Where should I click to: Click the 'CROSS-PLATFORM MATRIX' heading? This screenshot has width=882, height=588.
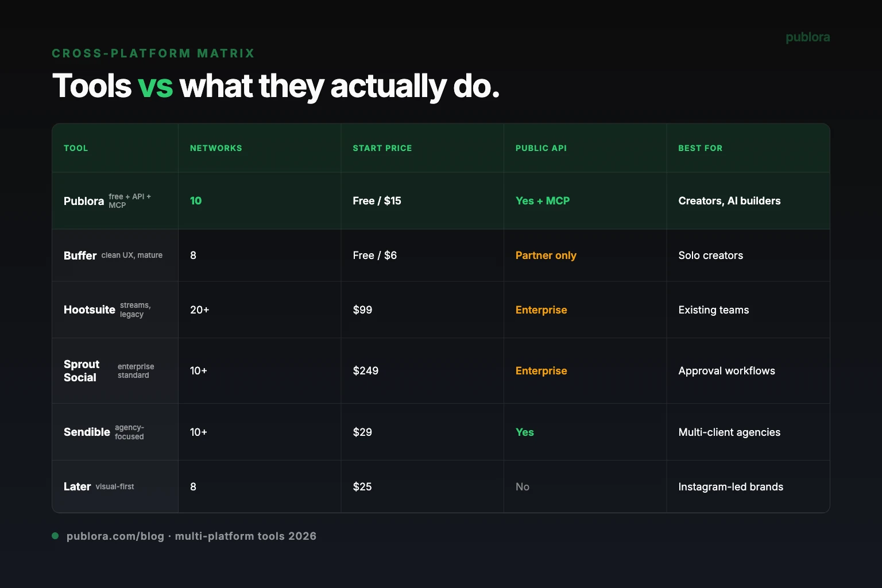pyautogui.click(x=153, y=53)
